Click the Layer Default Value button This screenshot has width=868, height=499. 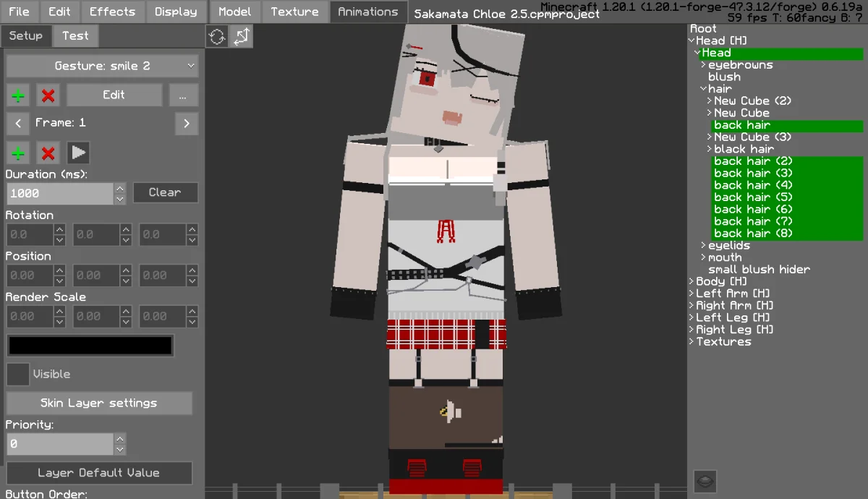(x=99, y=473)
